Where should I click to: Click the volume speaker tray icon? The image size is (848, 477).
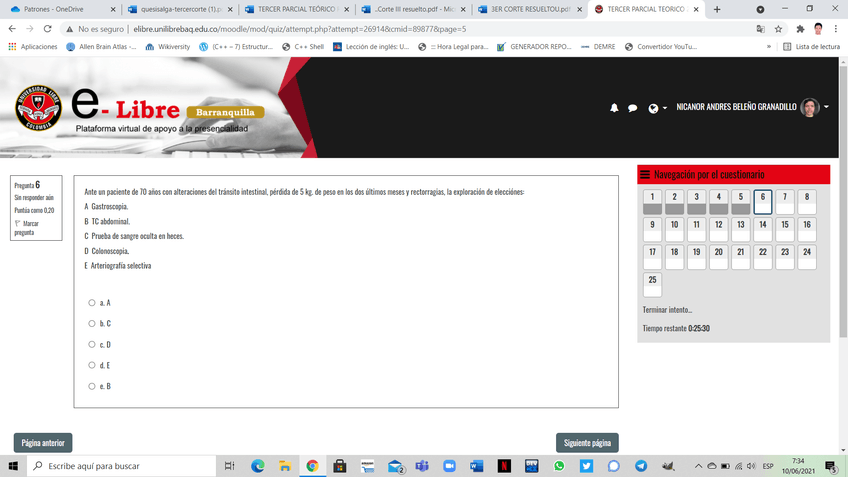pos(751,466)
